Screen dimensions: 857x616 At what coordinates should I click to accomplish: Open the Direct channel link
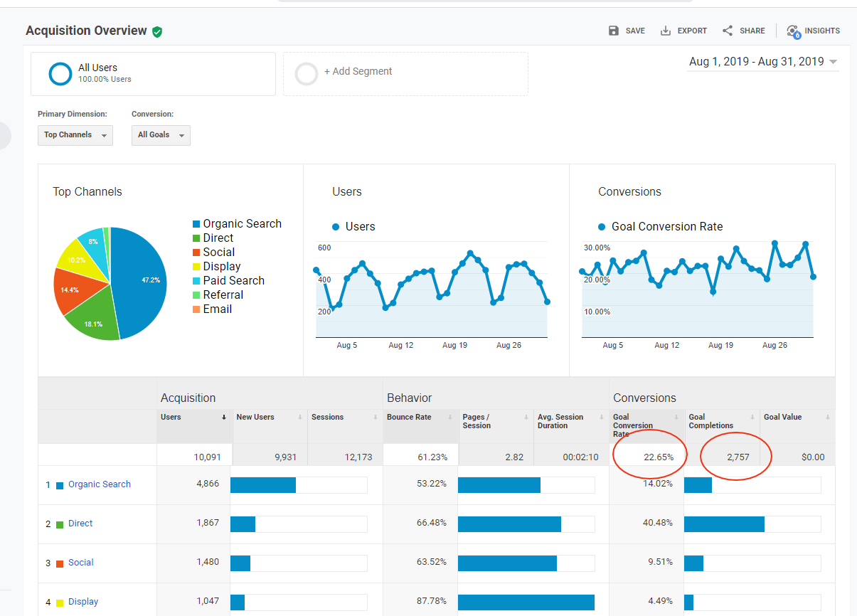coord(80,524)
